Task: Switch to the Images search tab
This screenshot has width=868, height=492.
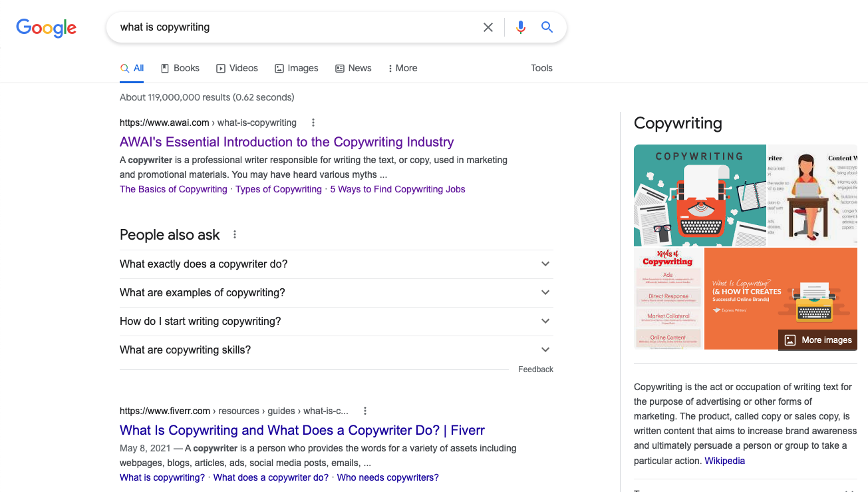Action: pos(296,67)
